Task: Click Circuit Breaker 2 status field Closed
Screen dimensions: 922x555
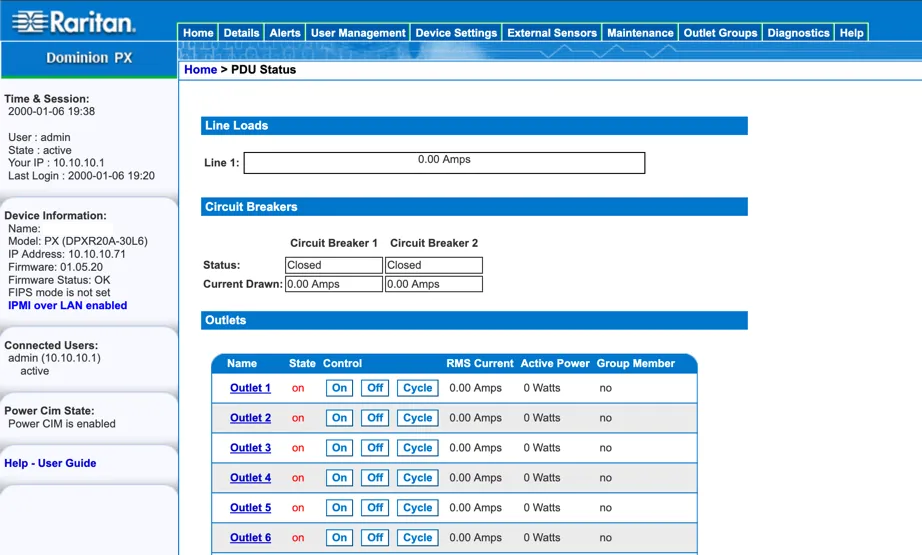Action: pyautogui.click(x=434, y=265)
